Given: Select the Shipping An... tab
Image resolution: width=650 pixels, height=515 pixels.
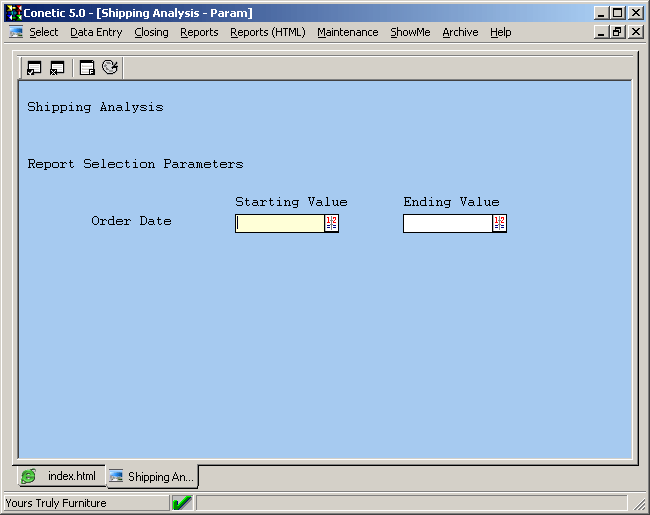Looking at the screenshot, I should click(151, 477).
